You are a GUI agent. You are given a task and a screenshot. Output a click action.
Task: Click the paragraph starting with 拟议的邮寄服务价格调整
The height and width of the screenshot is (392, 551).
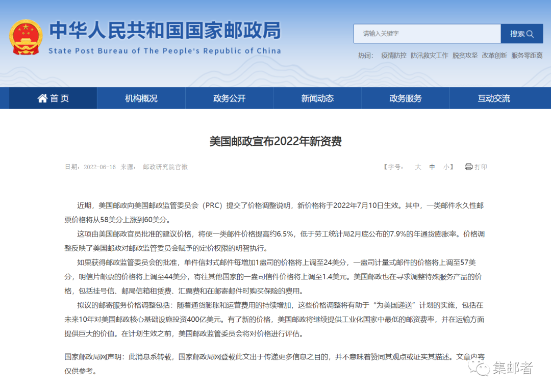[274, 319]
